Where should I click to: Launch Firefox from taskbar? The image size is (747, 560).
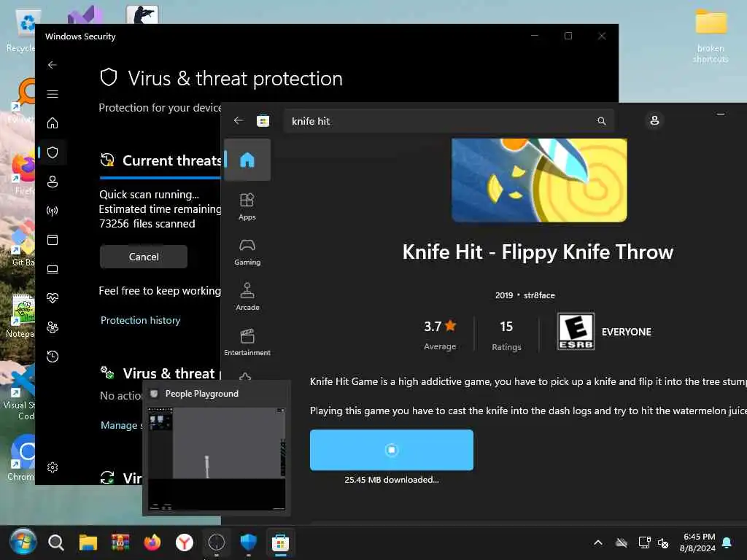click(152, 542)
